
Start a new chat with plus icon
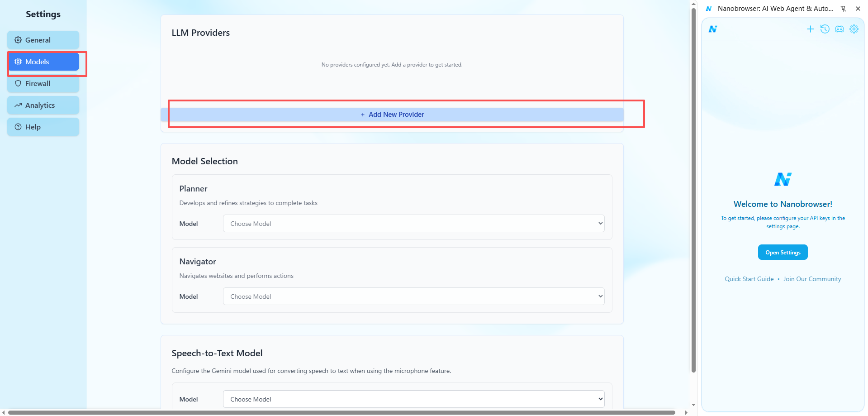coord(811,29)
